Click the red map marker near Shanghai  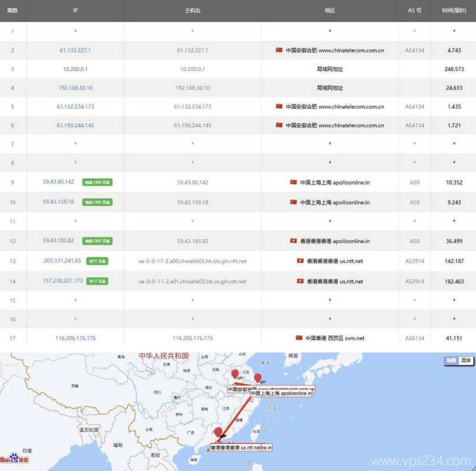258,377
